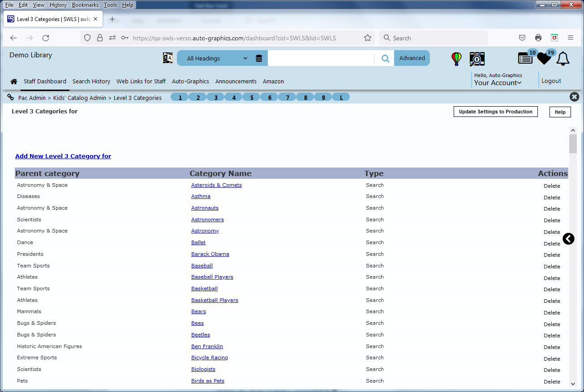Open favorites heart icon
The width and height of the screenshot is (584, 392).
pos(544,58)
